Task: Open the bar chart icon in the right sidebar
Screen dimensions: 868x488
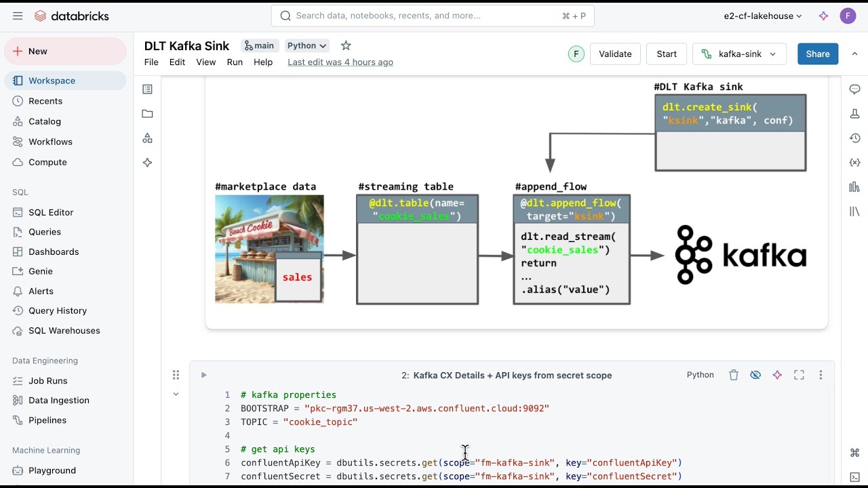Action: pyautogui.click(x=854, y=187)
